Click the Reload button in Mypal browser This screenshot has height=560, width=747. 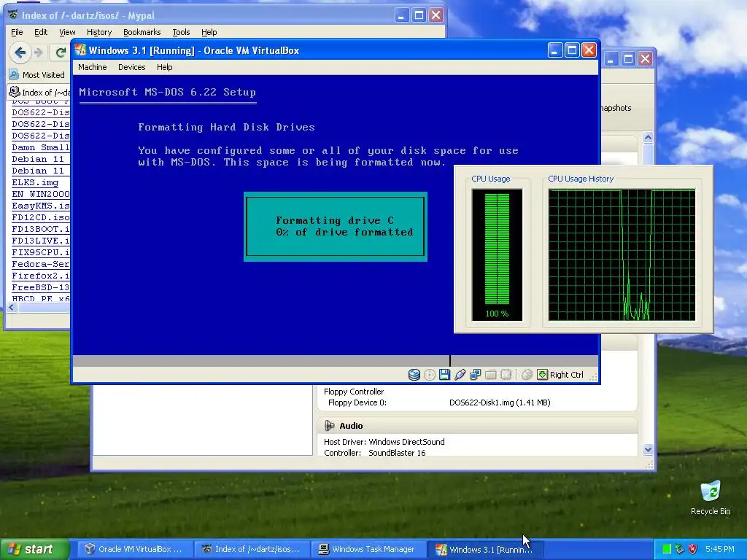tap(61, 52)
